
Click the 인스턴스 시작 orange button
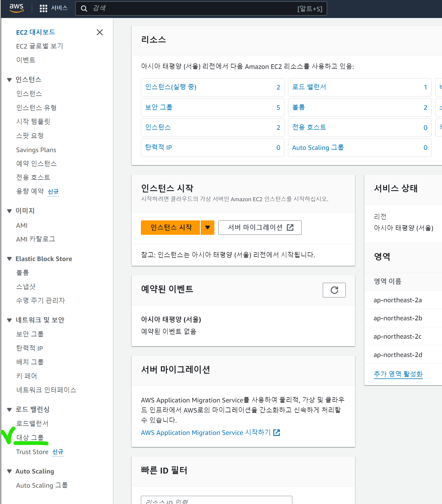click(x=171, y=227)
